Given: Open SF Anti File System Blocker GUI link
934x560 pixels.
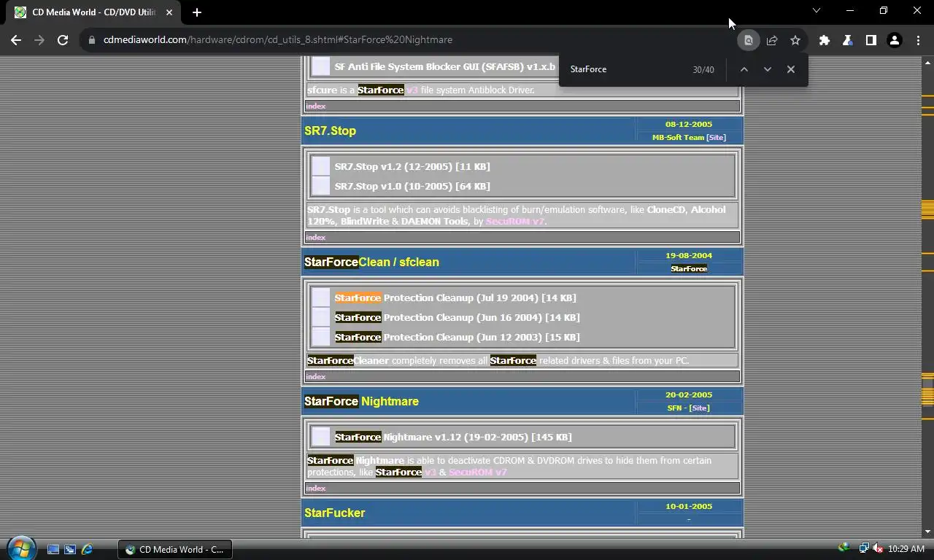Looking at the screenshot, I should [445, 66].
